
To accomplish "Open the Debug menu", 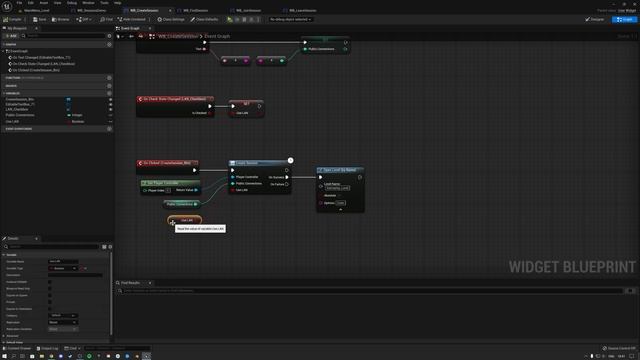I will click(x=72, y=3).
